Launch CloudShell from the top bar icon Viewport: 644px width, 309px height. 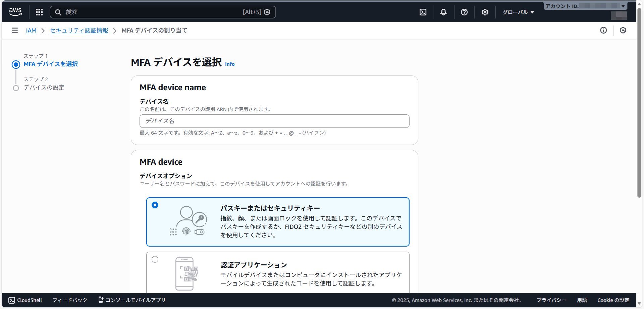click(423, 12)
